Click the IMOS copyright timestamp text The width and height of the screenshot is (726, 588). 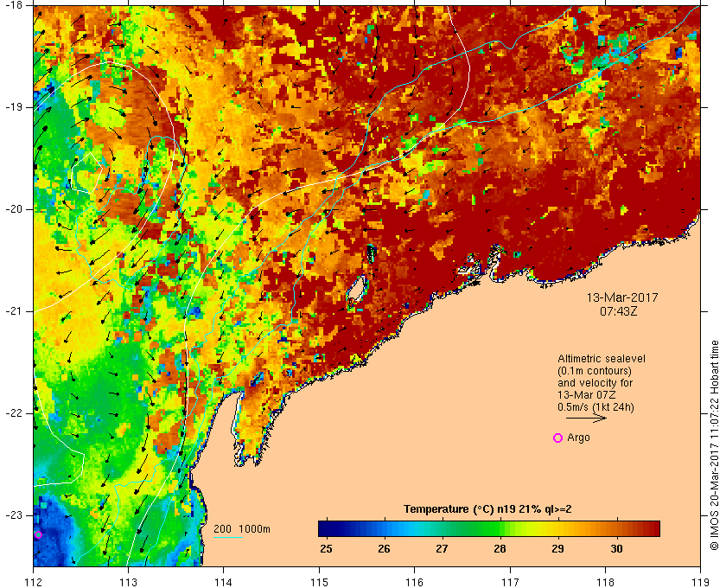click(714, 445)
